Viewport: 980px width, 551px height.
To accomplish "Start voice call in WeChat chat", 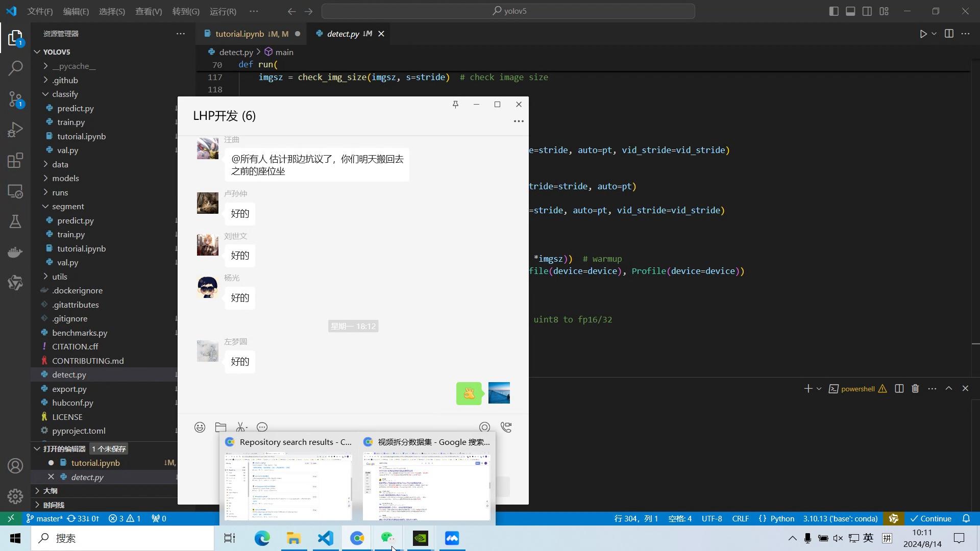I will pos(506,428).
